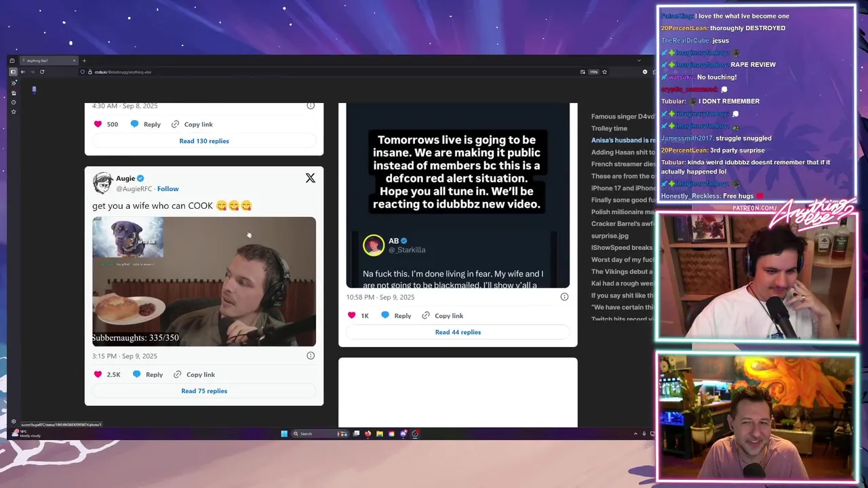Open the list all tabs dropdown

coord(638,60)
